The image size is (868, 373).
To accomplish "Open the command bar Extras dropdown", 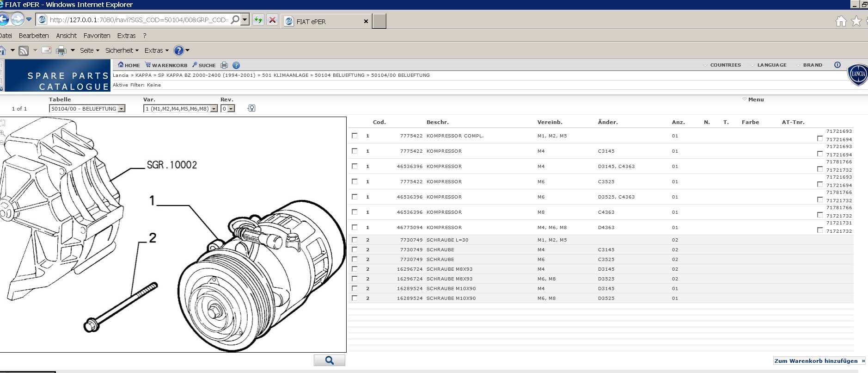I will tap(157, 50).
